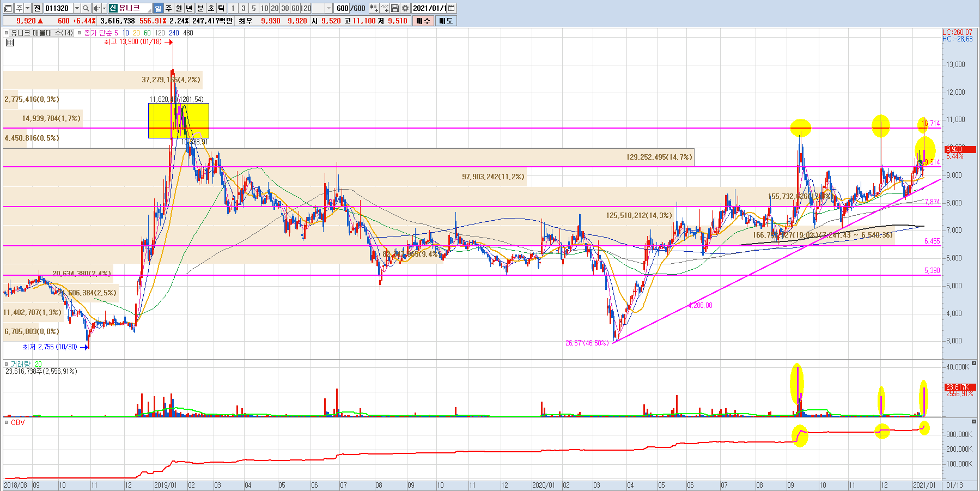Select interval button 120 in toolbar
Image resolution: width=980 pixels, height=491 pixels.
306,8
